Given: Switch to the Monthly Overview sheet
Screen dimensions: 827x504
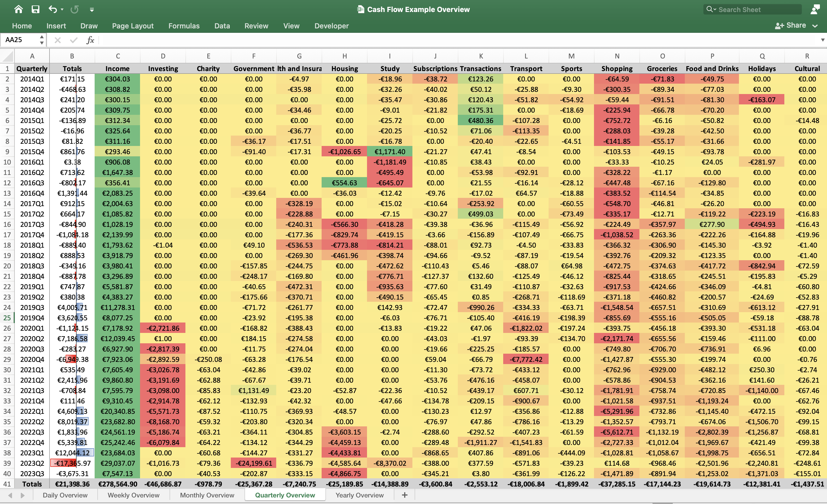Looking at the screenshot, I should coord(208,495).
